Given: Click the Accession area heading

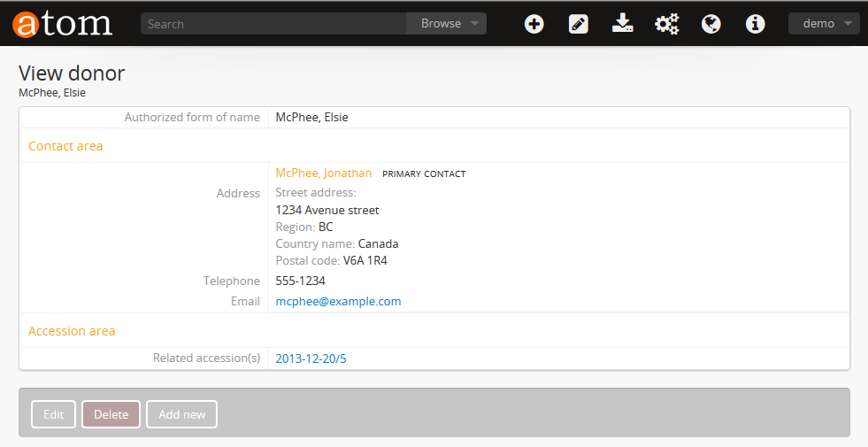Looking at the screenshot, I should (72, 331).
